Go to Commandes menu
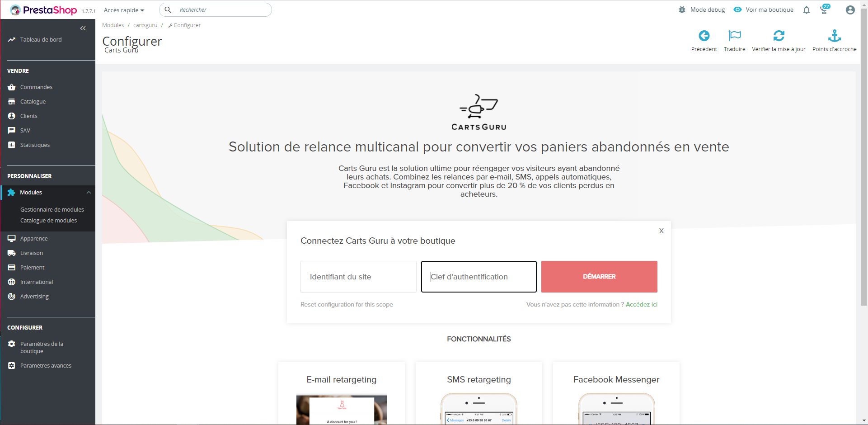Screen dimensions: 868x425 click(36, 87)
